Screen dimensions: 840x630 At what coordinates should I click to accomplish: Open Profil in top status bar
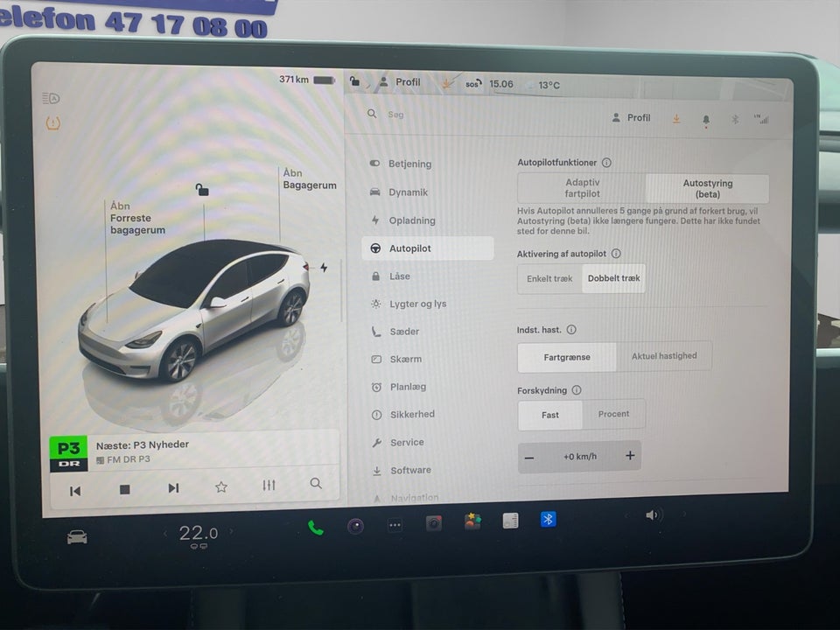coord(400,82)
